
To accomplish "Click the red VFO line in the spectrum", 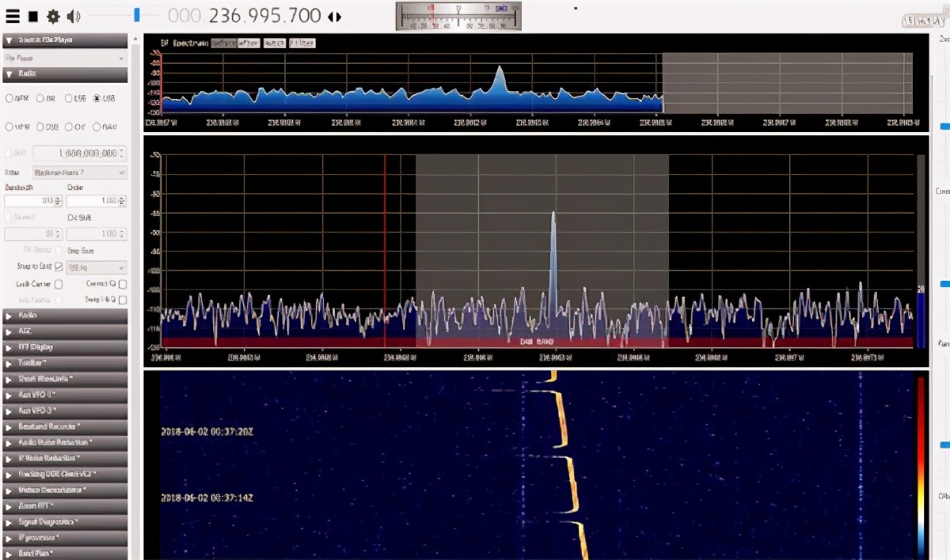I will pyautogui.click(x=385, y=251).
